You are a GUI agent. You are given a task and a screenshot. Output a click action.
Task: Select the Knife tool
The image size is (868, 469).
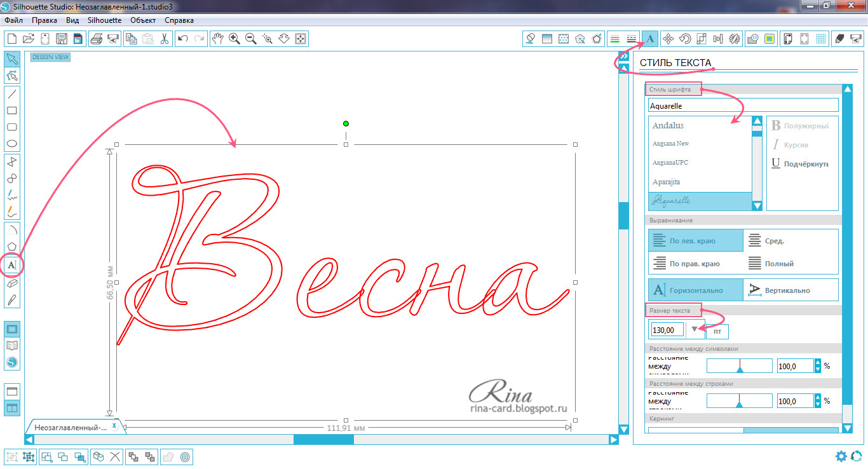pyautogui.click(x=12, y=299)
